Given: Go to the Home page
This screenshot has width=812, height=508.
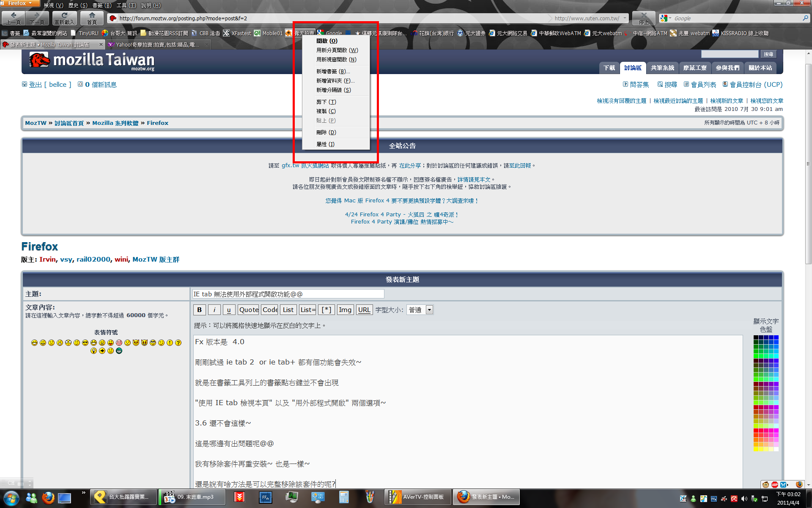Looking at the screenshot, I should (92, 18).
